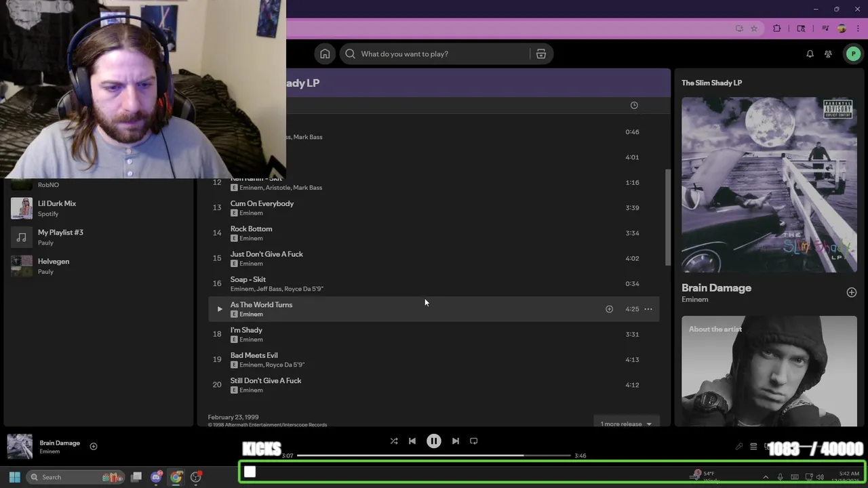Open Lil Durk Mix playlist
This screenshot has width=868, height=488.
pos(98,208)
